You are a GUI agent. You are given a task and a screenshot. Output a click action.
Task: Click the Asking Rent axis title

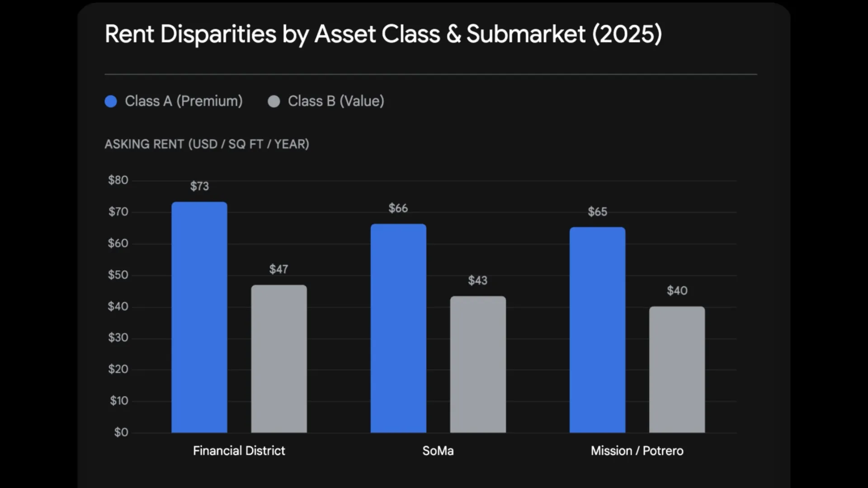[207, 144]
